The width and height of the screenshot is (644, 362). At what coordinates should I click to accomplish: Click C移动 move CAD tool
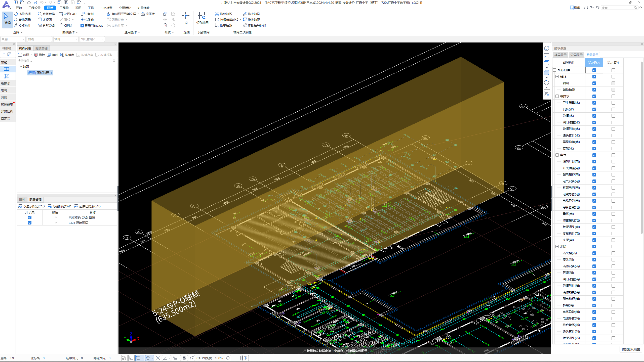[87, 20]
